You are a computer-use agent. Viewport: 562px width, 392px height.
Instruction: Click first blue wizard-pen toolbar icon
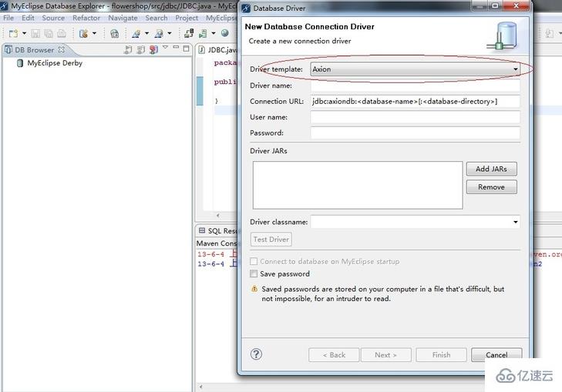coord(136,34)
